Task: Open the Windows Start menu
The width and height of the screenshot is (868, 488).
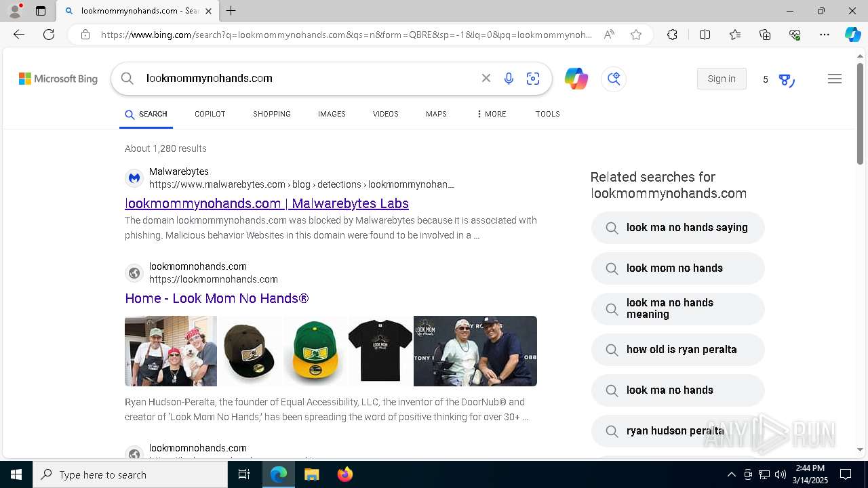Action: coord(16,474)
